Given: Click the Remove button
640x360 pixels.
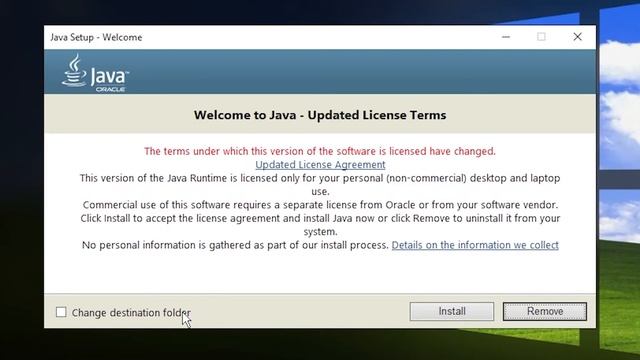Looking at the screenshot, I should click(544, 311).
